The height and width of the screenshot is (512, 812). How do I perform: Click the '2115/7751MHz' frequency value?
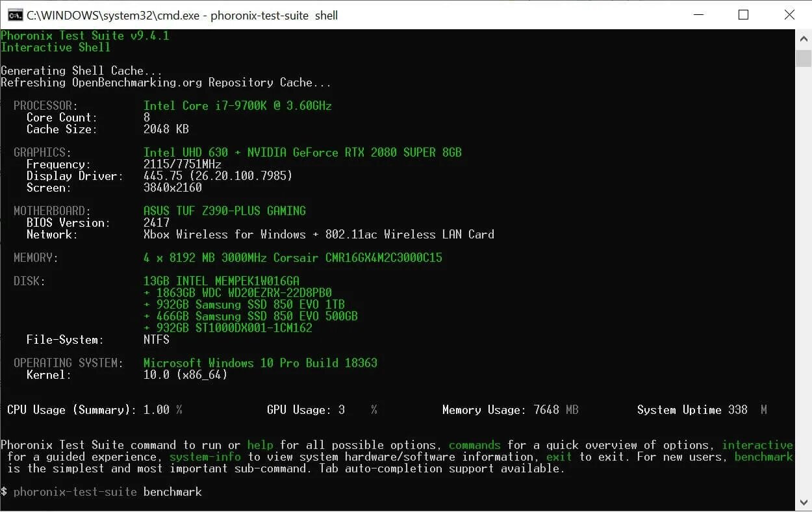pos(183,164)
